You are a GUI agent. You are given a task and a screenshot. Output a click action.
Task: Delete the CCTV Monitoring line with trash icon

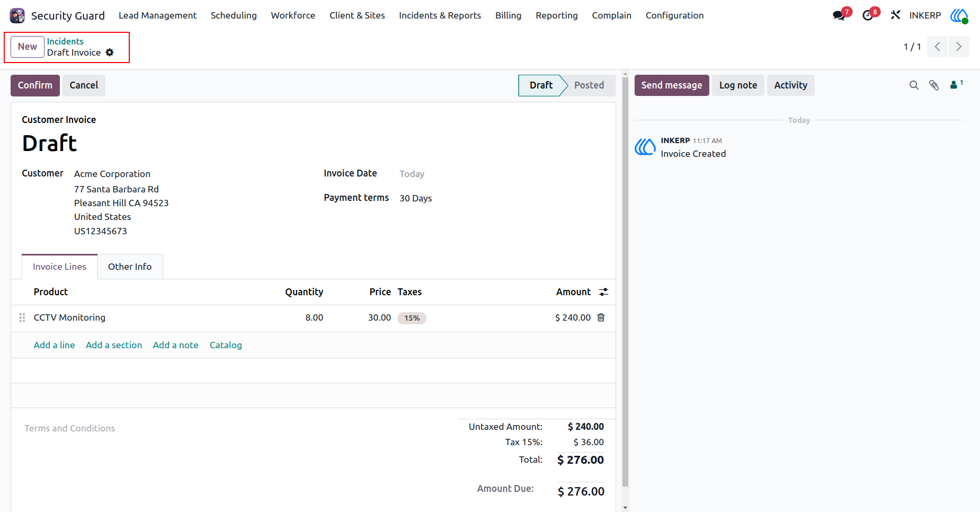tap(601, 317)
